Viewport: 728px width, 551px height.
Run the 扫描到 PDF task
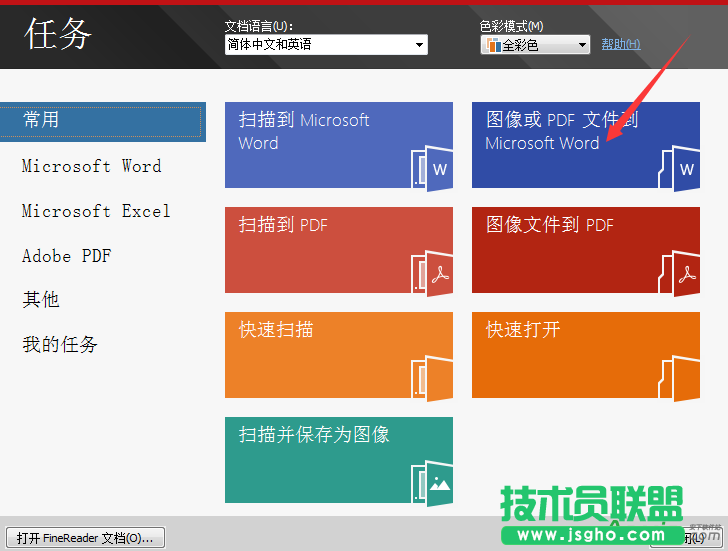pos(339,250)
